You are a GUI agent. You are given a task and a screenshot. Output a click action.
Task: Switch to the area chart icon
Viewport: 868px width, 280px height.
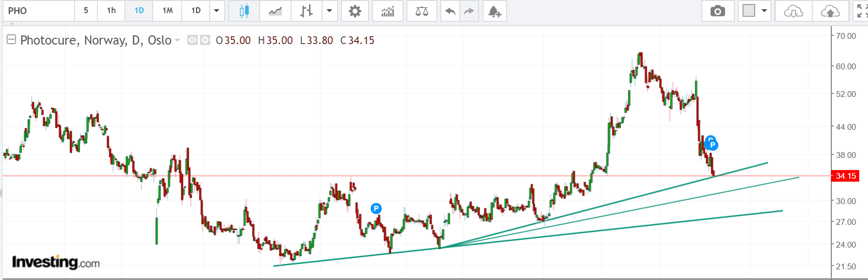(x=275, y=11)
